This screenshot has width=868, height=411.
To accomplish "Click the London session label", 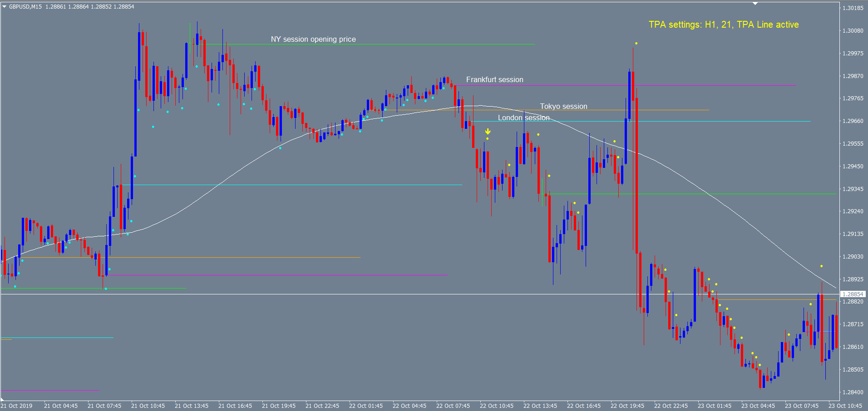I will coord(523,118).
